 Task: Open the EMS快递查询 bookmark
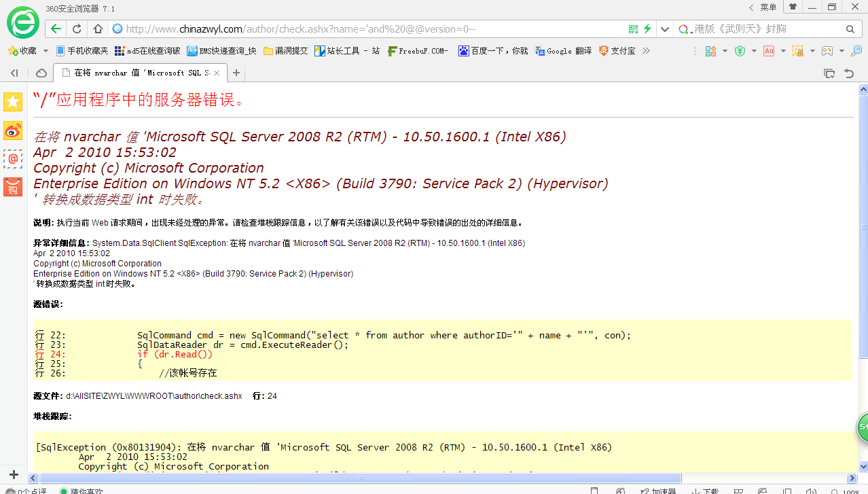click(x=222, y=51)
